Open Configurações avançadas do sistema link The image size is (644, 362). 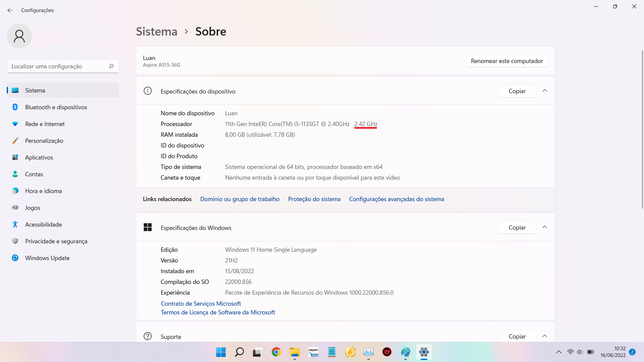(x=396, y=199)
